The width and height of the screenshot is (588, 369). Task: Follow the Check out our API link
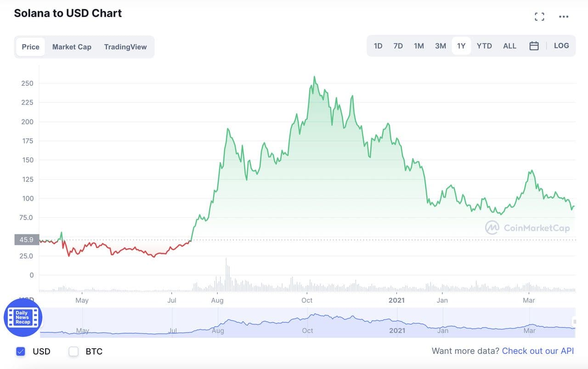tap(538, 351)
